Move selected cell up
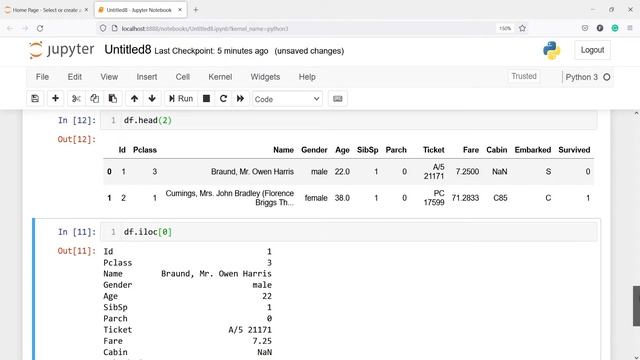Screen dimensions: 640x360 tap(134, 99)
